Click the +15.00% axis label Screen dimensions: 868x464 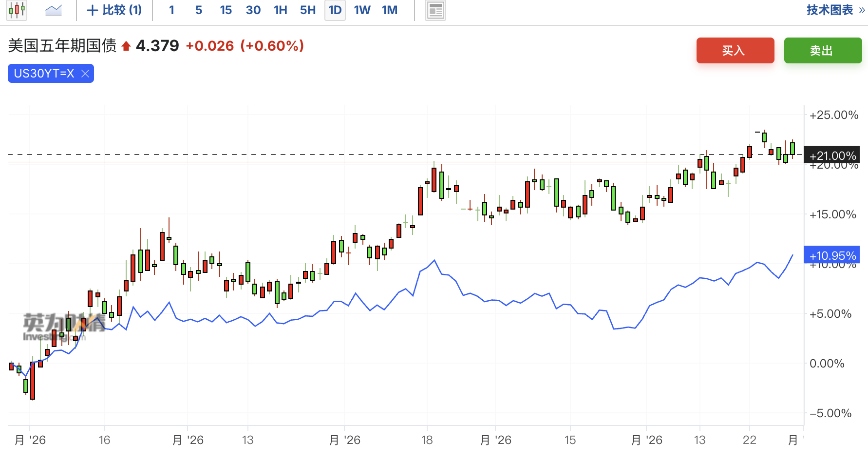click(833, 214)
